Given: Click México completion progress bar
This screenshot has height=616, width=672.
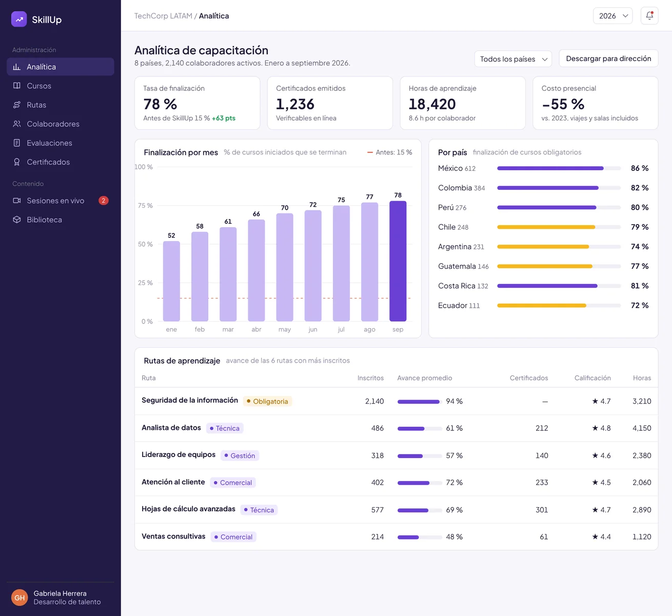Looking at the screenshot, I should point(559,168).
